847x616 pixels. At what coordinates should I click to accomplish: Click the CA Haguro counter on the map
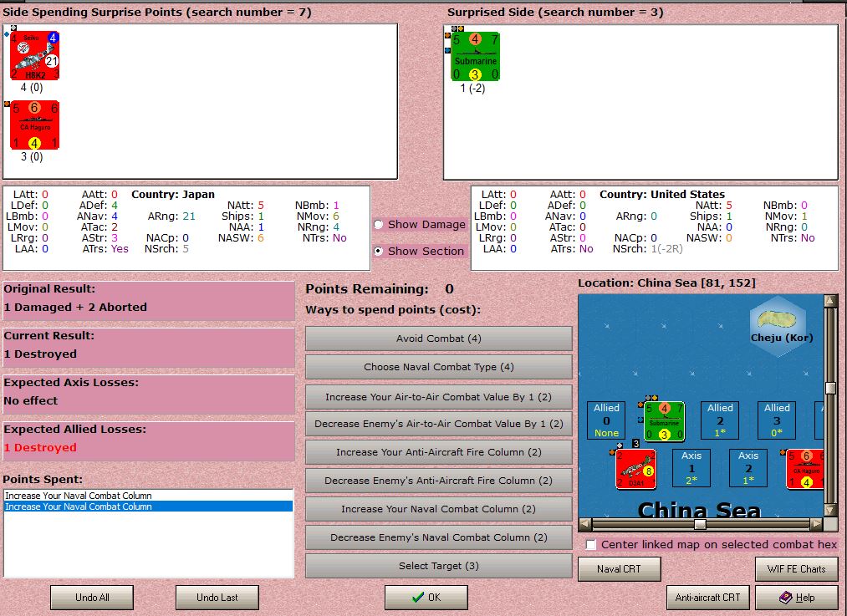click(805, 469)
